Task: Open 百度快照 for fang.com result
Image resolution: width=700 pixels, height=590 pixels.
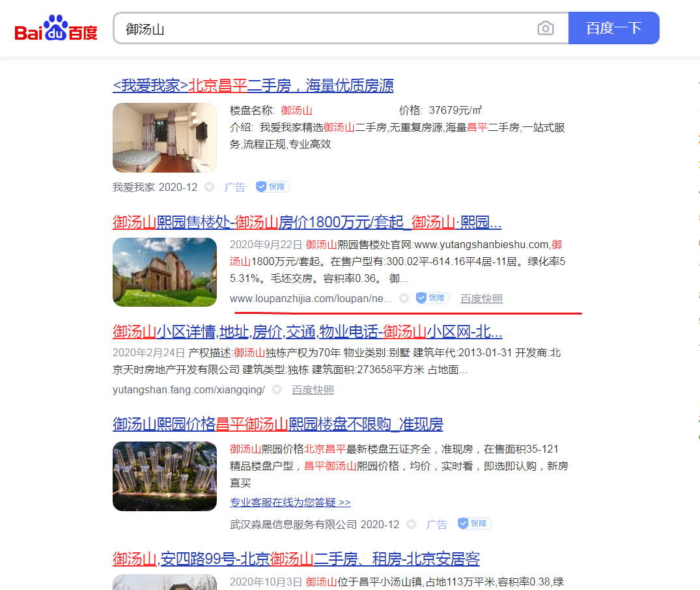Action: 313,390
